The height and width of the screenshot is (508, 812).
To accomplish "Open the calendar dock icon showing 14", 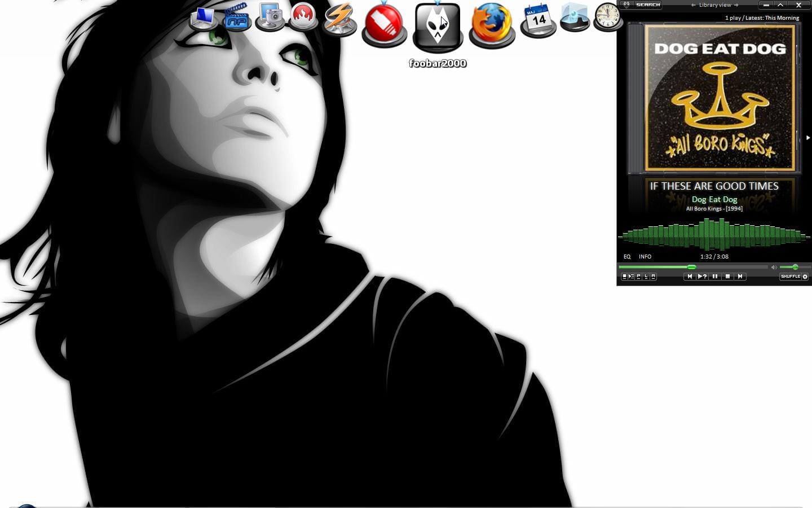I will [538, 20].
